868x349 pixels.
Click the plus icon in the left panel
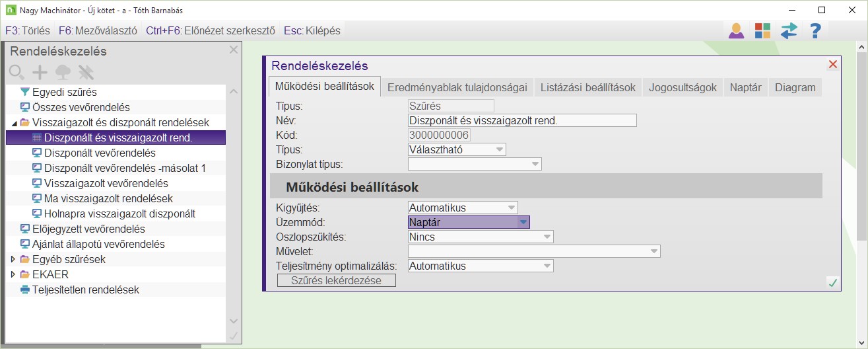(x=40, y=72)
